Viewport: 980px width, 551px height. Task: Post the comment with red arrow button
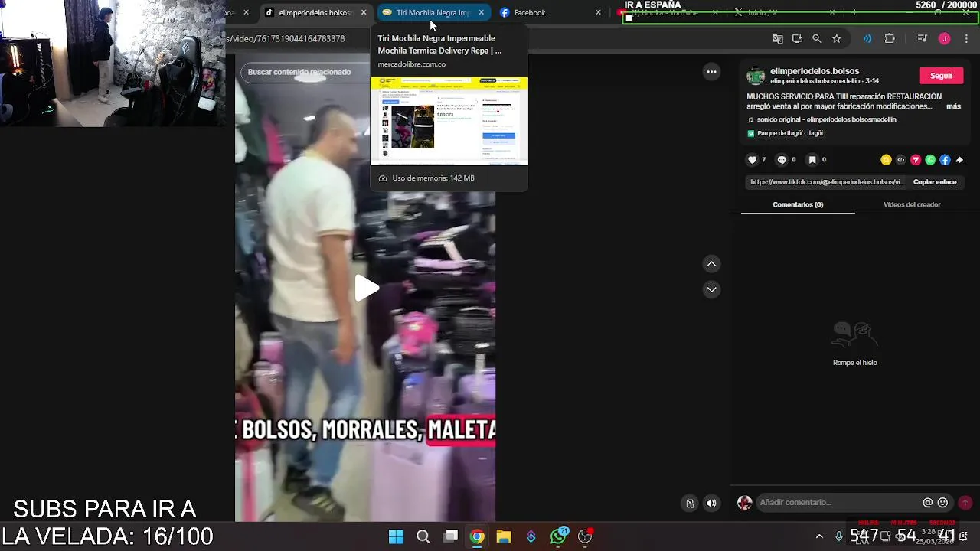[x=965, y=503]
